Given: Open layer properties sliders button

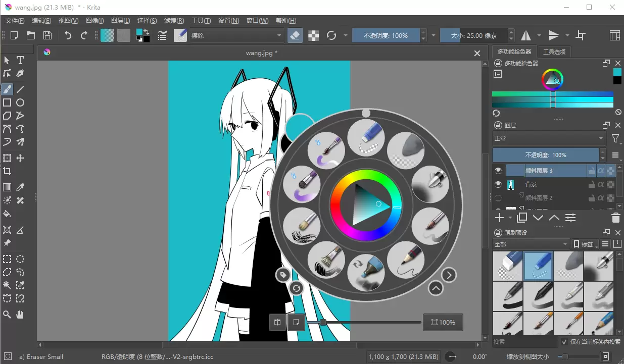Looking at the screenshot, I should coord(570,218).
